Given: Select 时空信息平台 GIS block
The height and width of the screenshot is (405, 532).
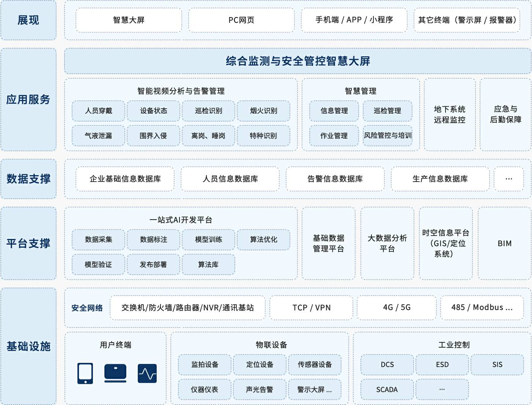Looking at the screenshot, I should click(445, 244).
